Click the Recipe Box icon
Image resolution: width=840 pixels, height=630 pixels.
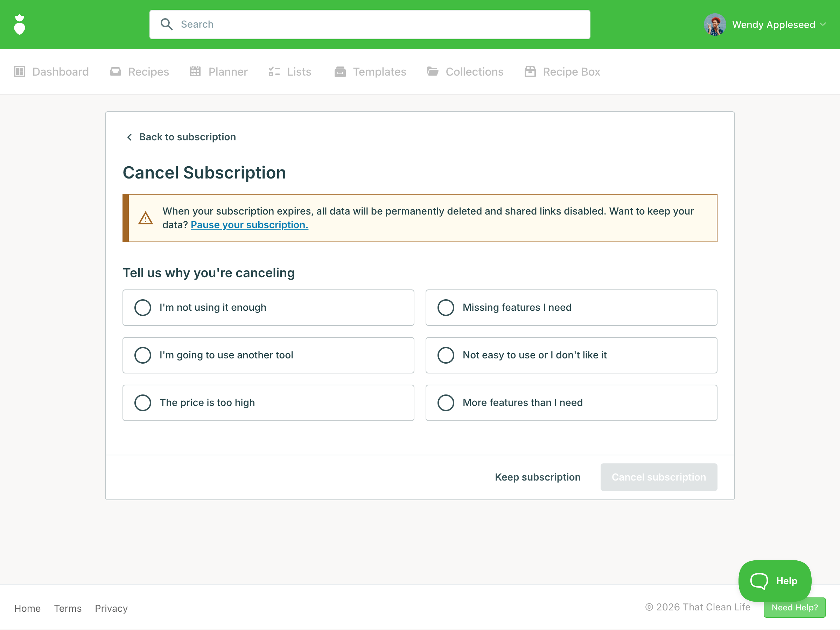click(530, 71)
